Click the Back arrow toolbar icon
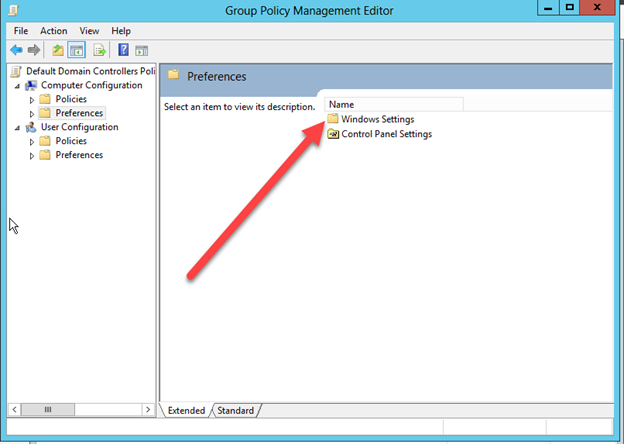Viewport: 624px width, 444px height. pos(16,50)
